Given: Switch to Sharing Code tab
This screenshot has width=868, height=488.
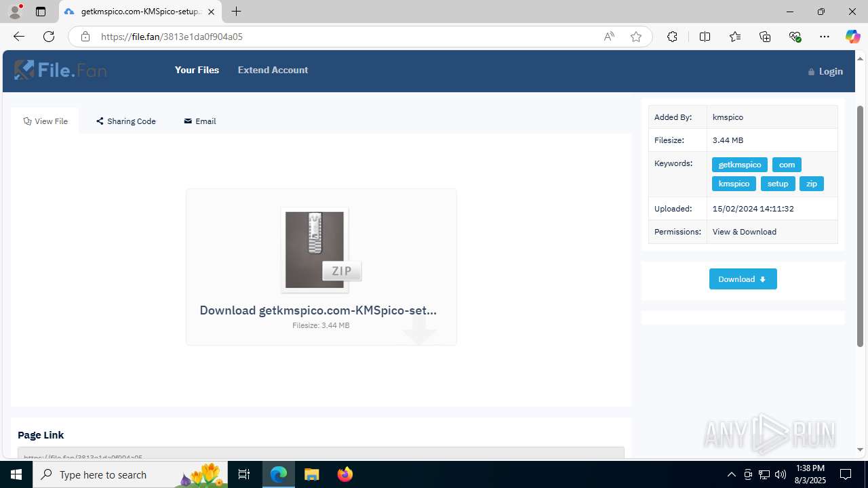Looking at the screenshot, I should click(x=126, y=121).
